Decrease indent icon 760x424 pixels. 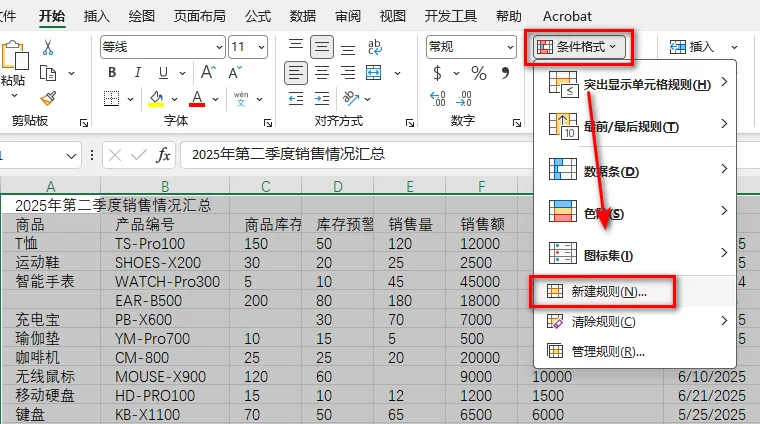tap(296, 99)
